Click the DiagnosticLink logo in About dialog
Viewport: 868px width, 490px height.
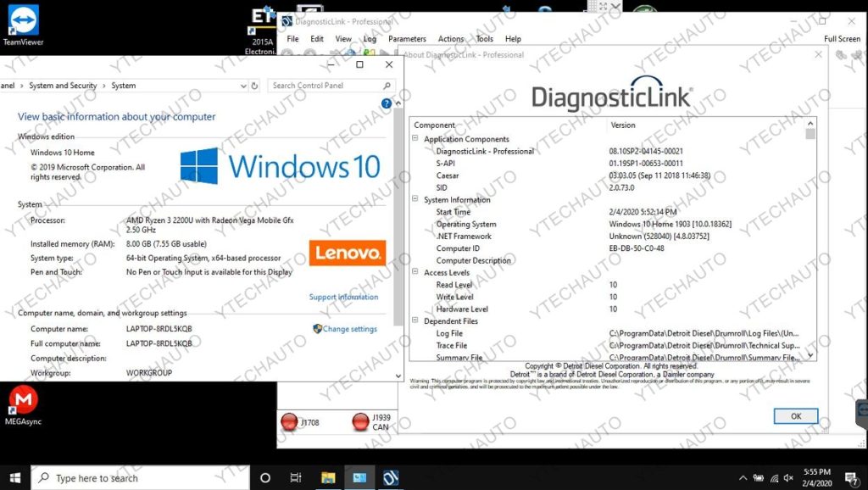612,94
